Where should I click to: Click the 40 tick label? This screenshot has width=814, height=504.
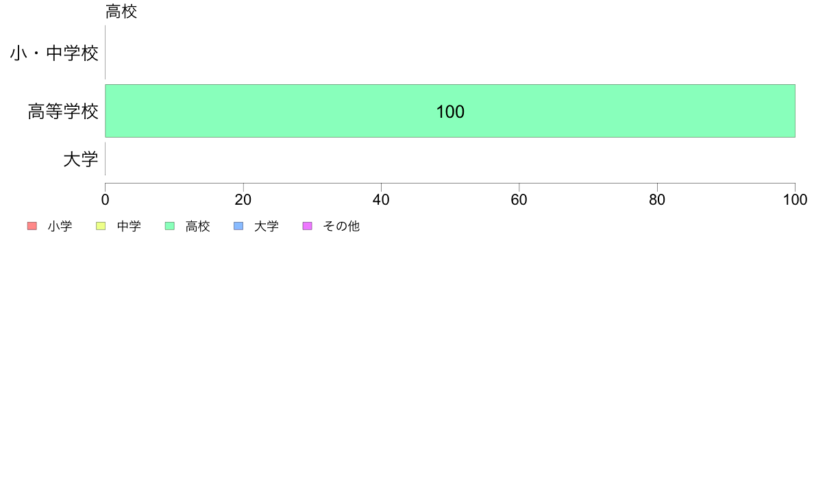pyautogui.click(x=381, y=200)
